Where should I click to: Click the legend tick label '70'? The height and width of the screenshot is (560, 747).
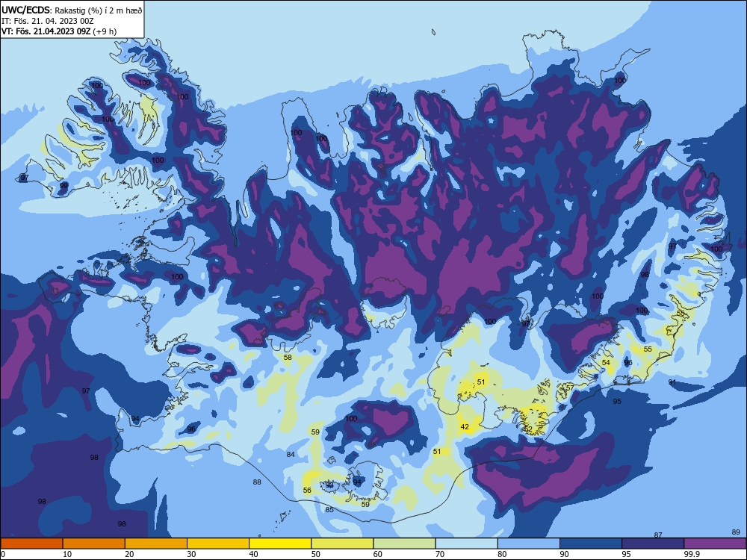(440, 554)
